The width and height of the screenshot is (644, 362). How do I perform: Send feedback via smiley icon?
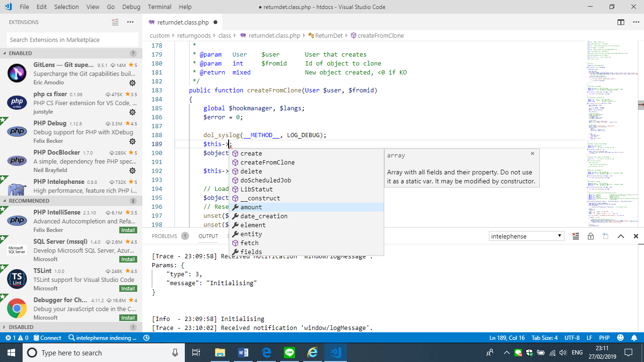click(620, 338)
